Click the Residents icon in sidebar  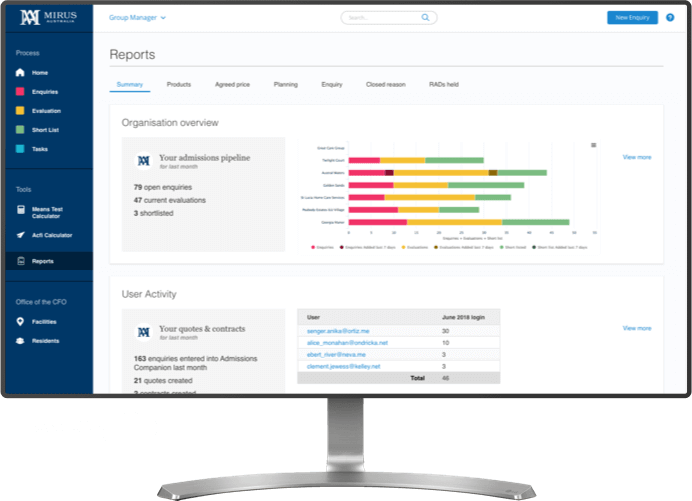click(x=20, y=341)
